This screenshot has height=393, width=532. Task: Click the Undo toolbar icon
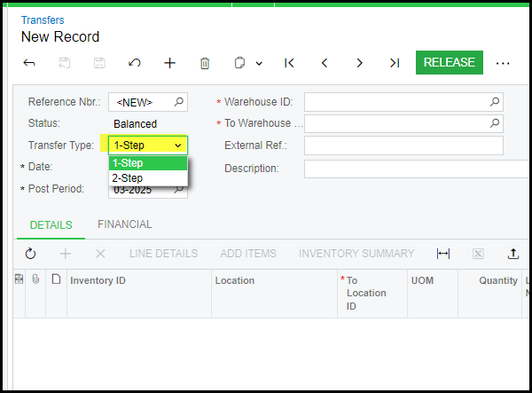[135, 63]
